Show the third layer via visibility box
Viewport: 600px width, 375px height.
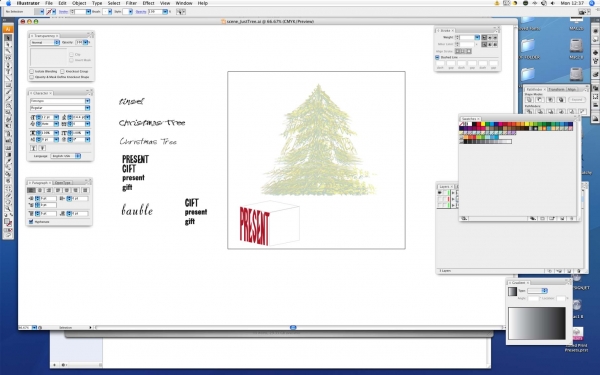[x=440, y=205]
